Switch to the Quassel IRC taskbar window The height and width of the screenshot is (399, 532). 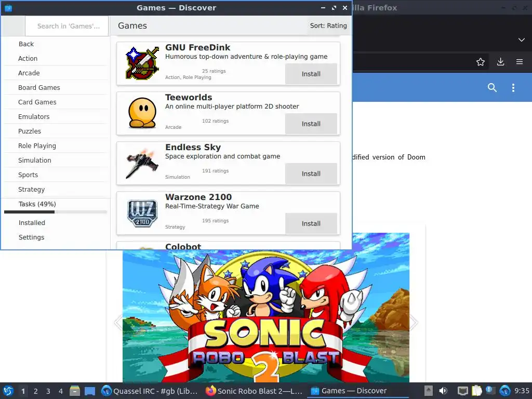click(150, 391)
